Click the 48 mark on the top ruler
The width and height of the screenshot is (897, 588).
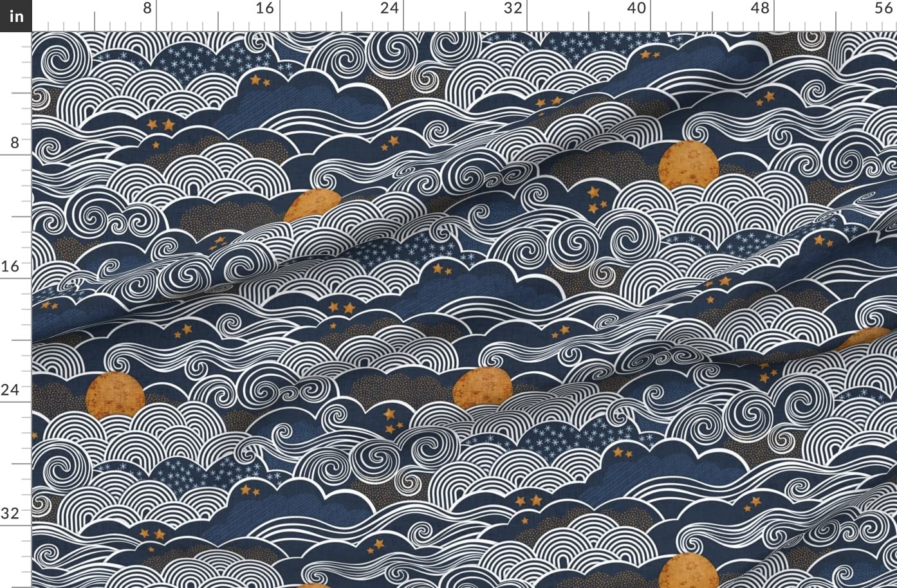760,8
